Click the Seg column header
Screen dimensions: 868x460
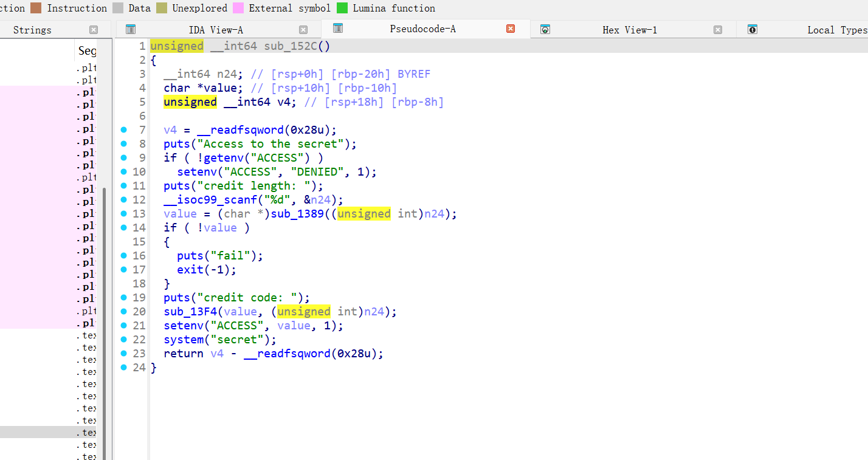pyautogui.click(x=87, y=52)
